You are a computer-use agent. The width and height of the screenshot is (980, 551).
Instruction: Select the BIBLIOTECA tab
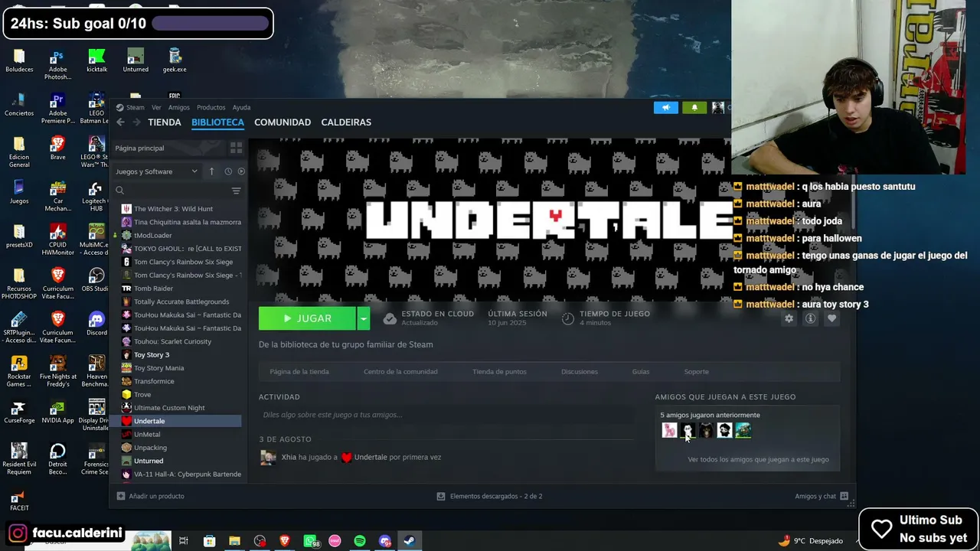point(217,122)
